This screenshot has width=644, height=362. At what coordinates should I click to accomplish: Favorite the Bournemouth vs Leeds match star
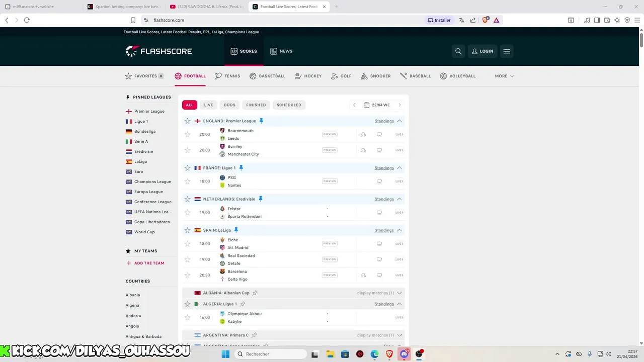coord(188,134)
